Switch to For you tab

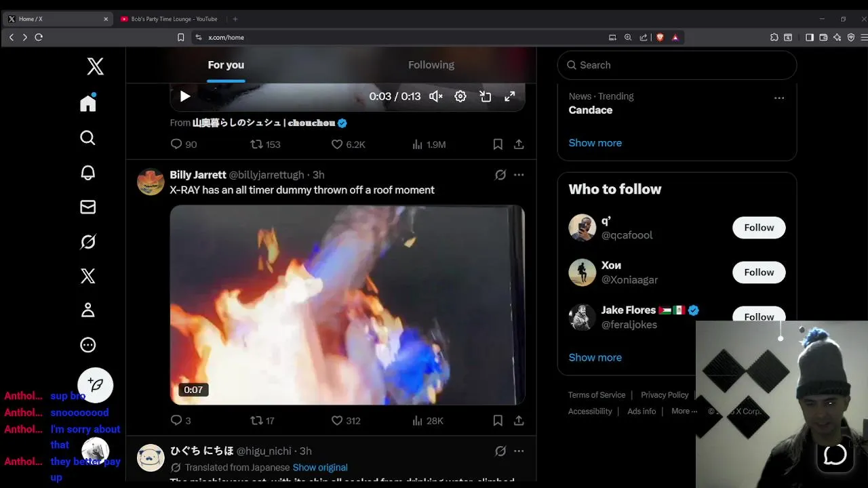[226, 65]
